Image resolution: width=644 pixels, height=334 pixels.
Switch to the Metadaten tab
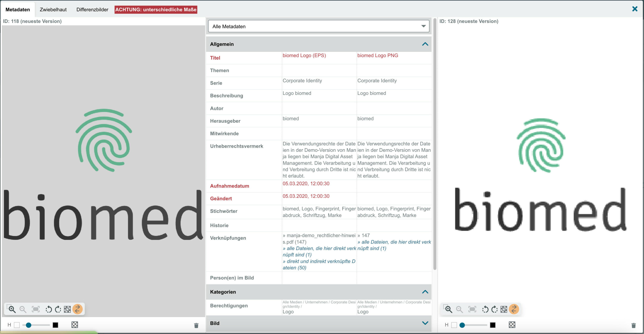click(18, 10)
